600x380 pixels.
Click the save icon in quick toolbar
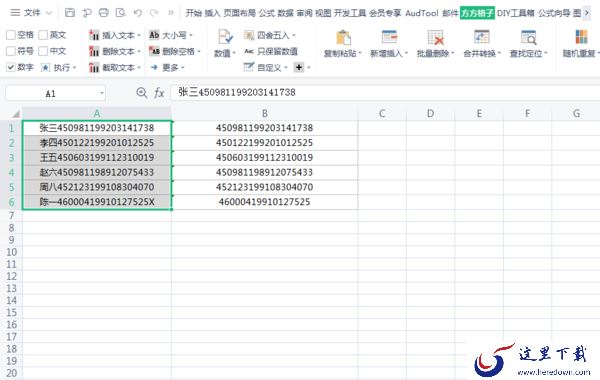coord(70,13)
